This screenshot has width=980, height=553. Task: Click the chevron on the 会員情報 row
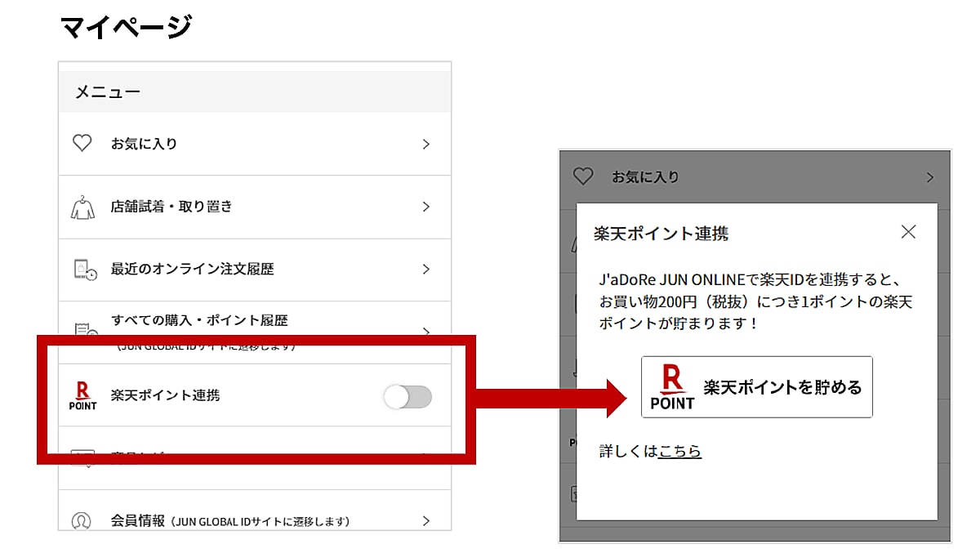coord(425,520)
